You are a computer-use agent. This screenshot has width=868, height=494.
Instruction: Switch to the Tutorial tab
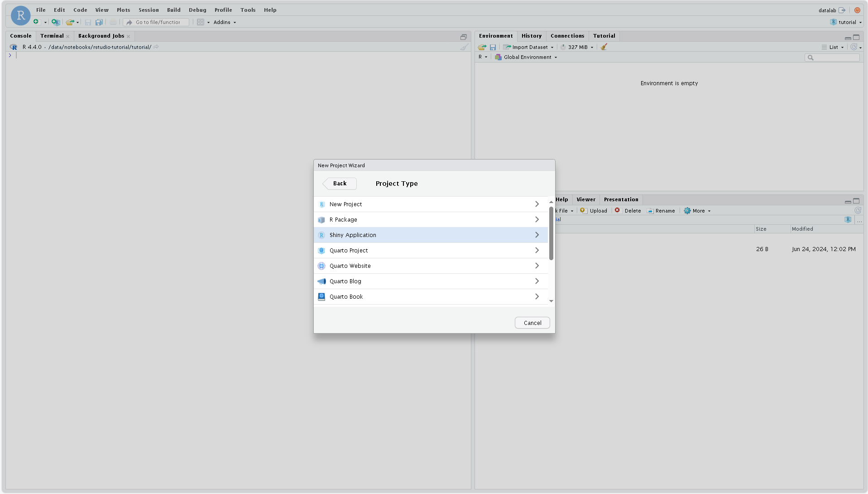604,36
